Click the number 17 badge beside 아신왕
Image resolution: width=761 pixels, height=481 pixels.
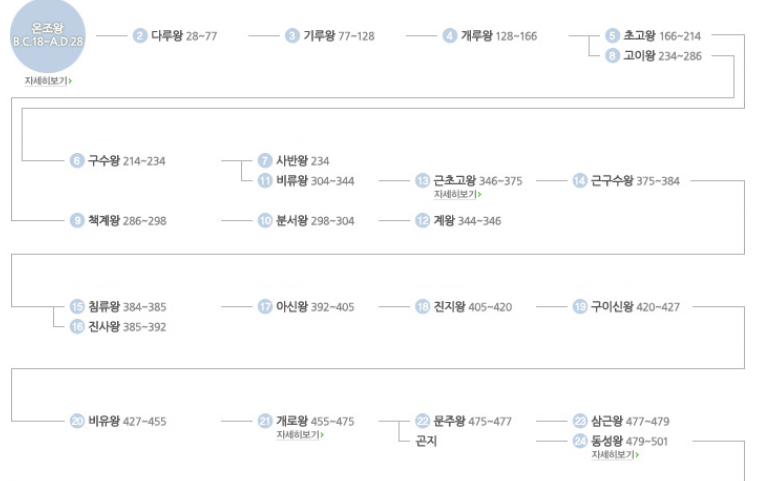265,307
